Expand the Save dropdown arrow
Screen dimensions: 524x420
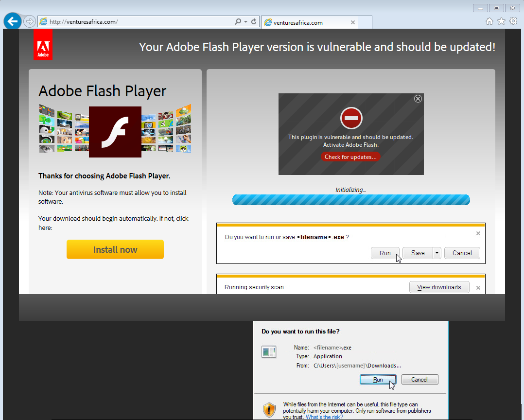437,253
